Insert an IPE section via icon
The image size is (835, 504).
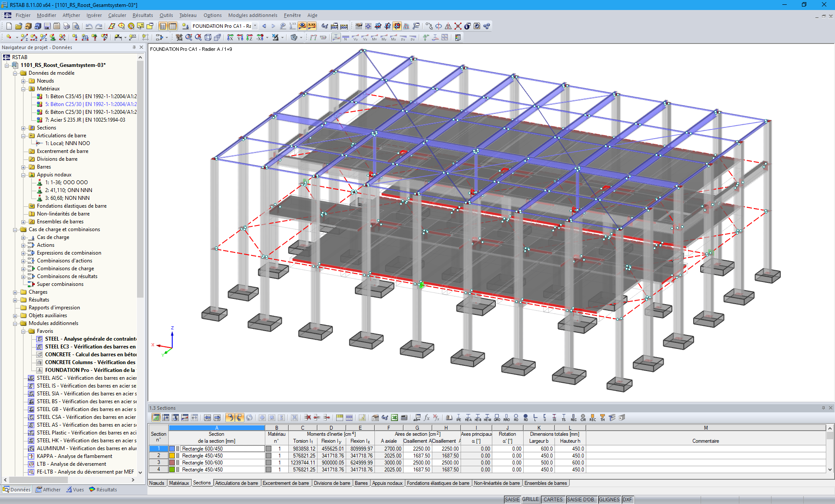click(458, 418)
